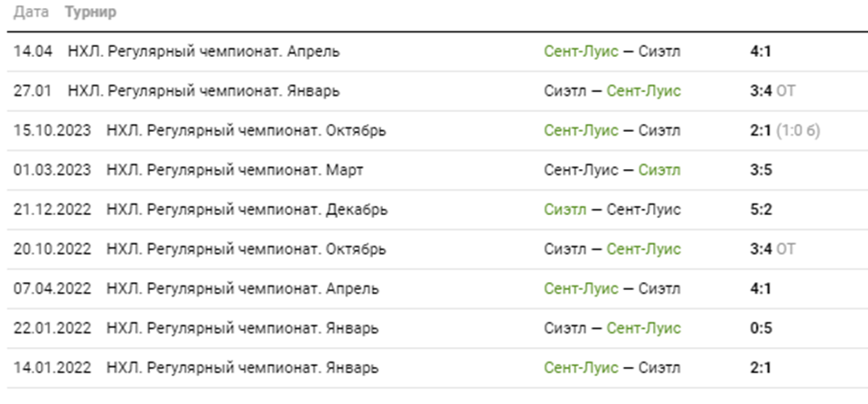
Task: Click the 4:1 score on 07.04.2022
Action: click(760, 289)
